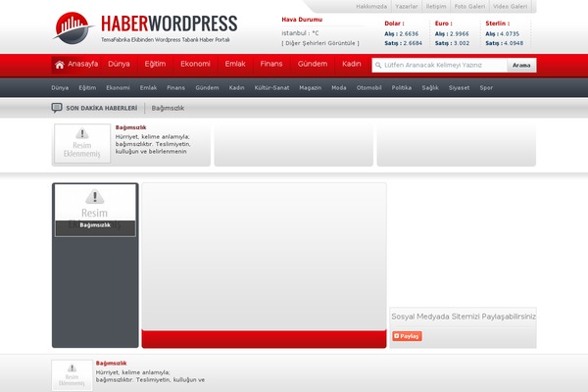Image resolution: width=588 pixels, height=392 pixels.
Task: Open İletişim in the top menu
Action: (436, 7)
